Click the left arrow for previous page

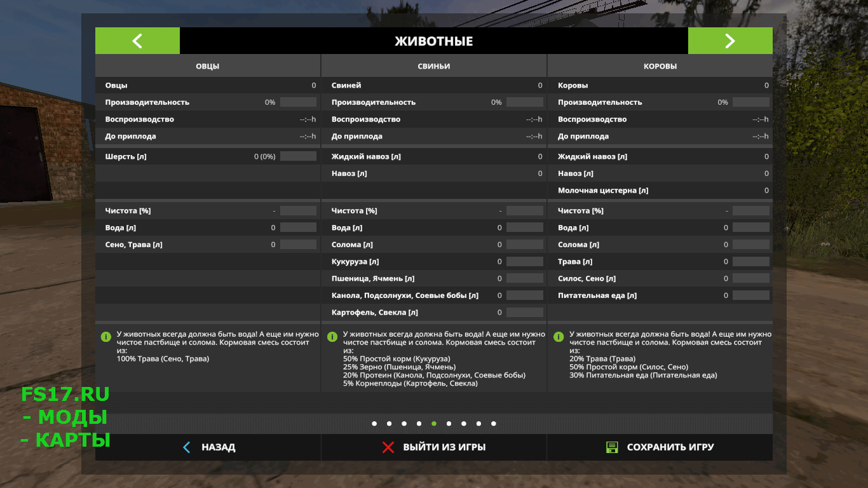pyautogui.click(x=137, y=41)
